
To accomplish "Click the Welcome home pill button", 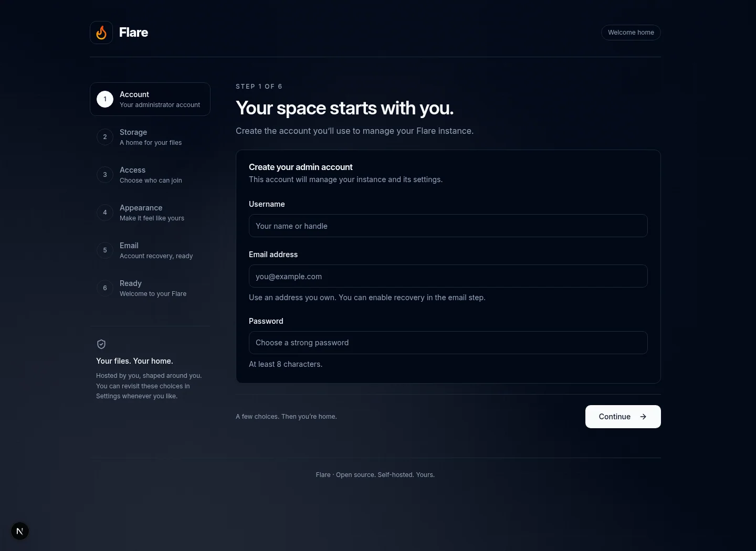I will 631,33.
